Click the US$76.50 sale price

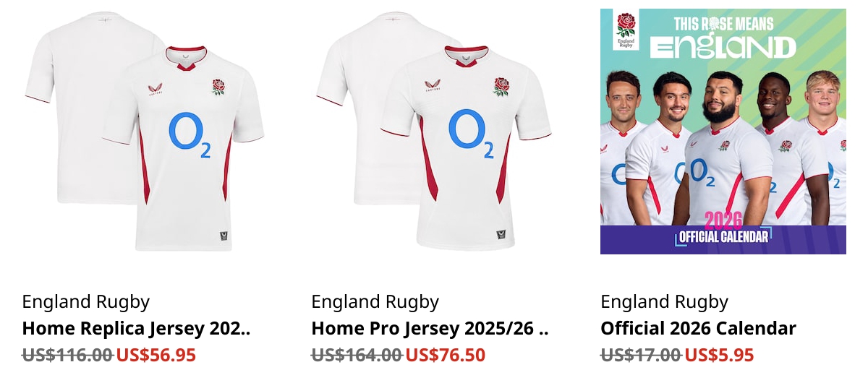click(x=446, y=355)
